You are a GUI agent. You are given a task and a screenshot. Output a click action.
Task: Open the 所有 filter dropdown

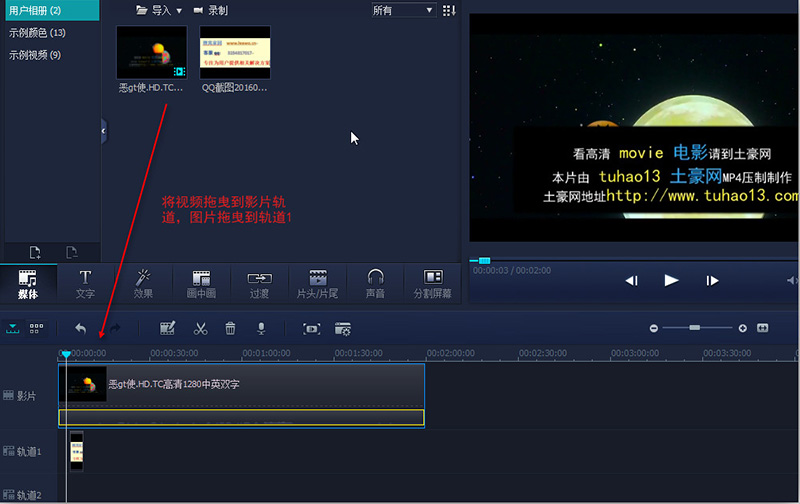pos(403,10)
